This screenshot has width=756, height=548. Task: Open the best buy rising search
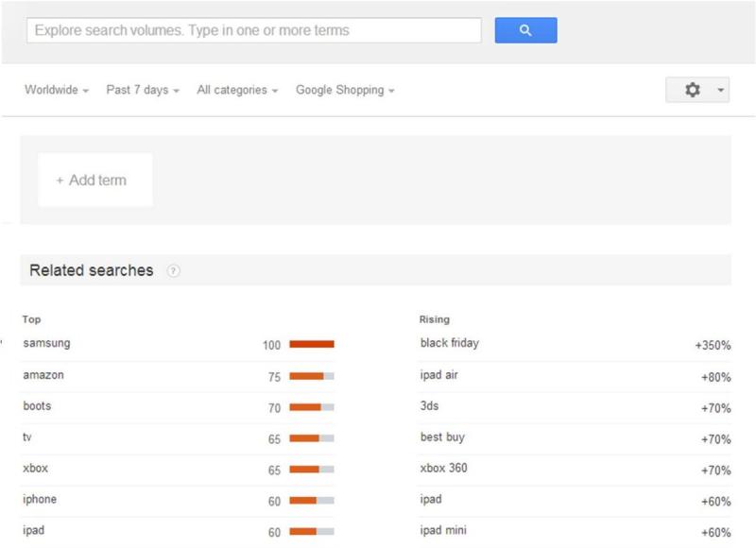pos(442,437)
